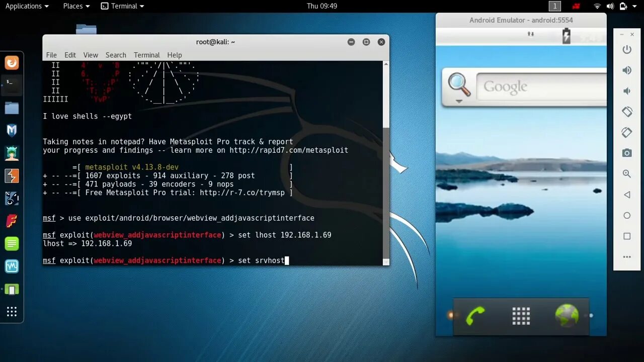
Task: Open Android app drawer grid
Action: 521,316
